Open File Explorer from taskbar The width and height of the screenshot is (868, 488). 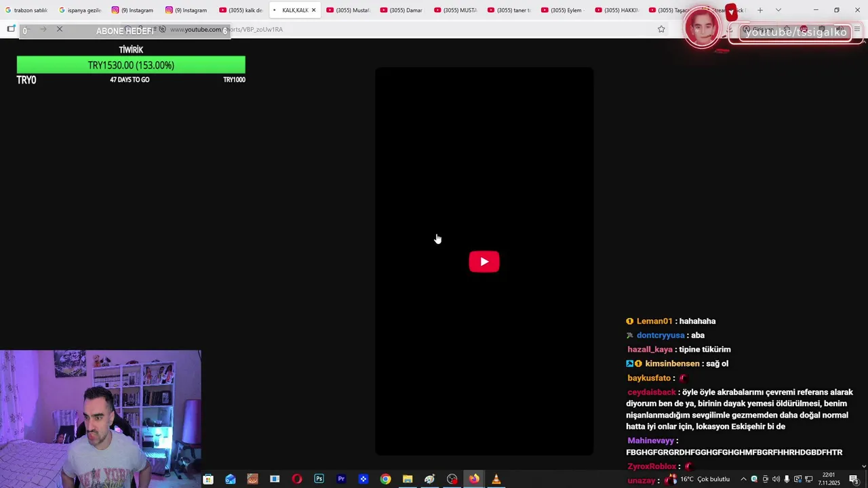click(x=408, y=479)
